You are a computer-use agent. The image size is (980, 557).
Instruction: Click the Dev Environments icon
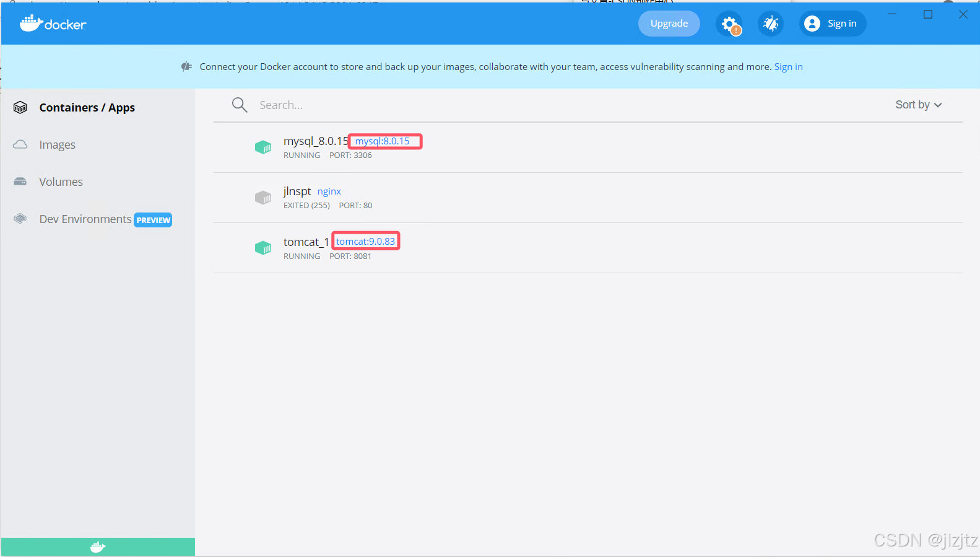pos(20,219)
